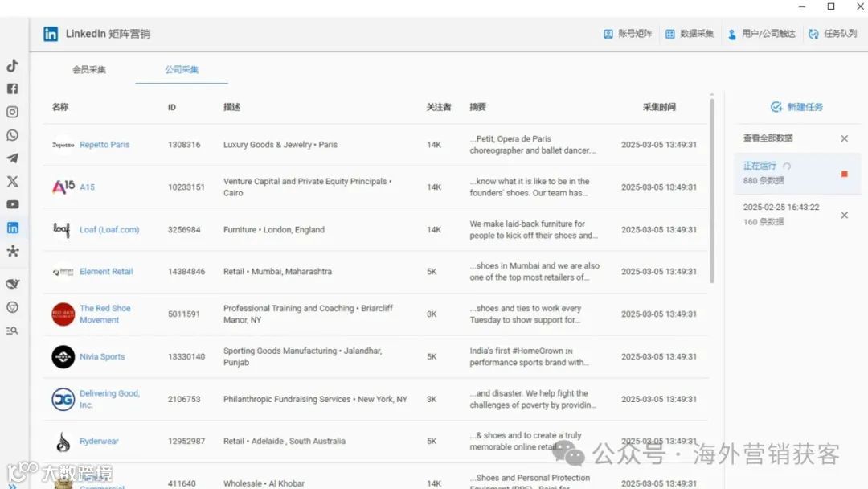Open the Ryderwear company link

point(99,441)
